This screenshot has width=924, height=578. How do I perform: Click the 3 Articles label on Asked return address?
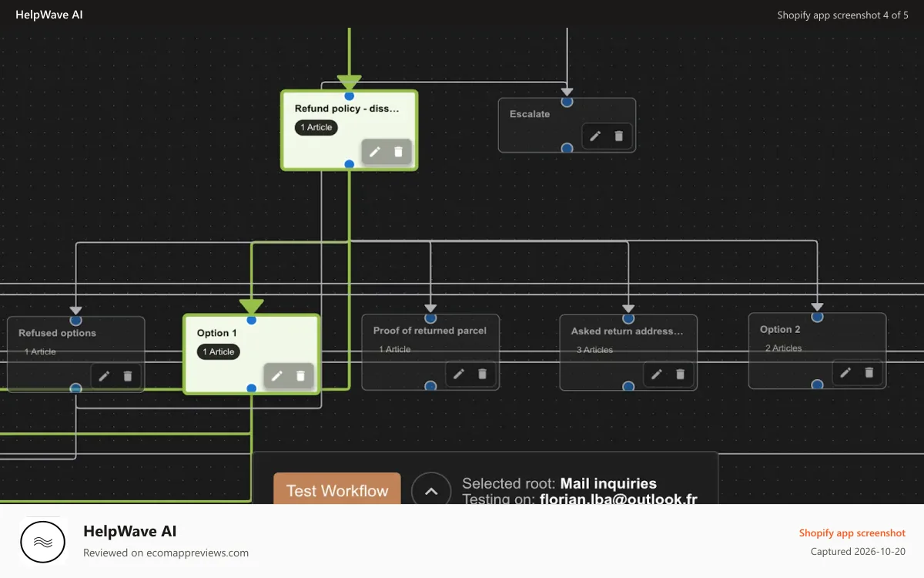595,350
